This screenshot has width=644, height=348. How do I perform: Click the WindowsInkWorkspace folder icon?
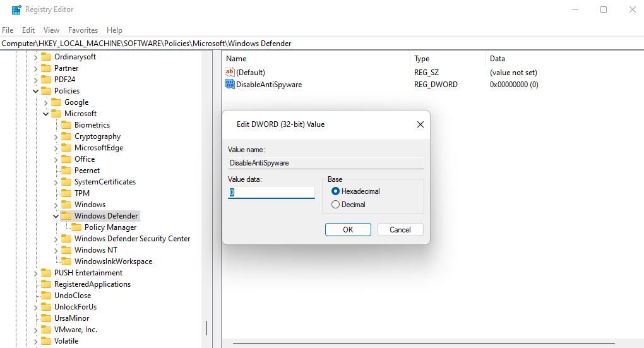pos(66,261)
